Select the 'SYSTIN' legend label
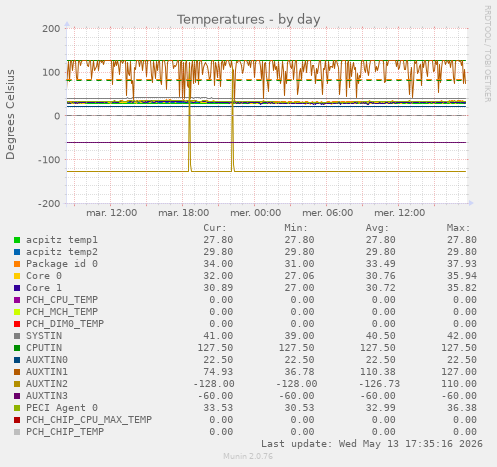 pos(44,336)
